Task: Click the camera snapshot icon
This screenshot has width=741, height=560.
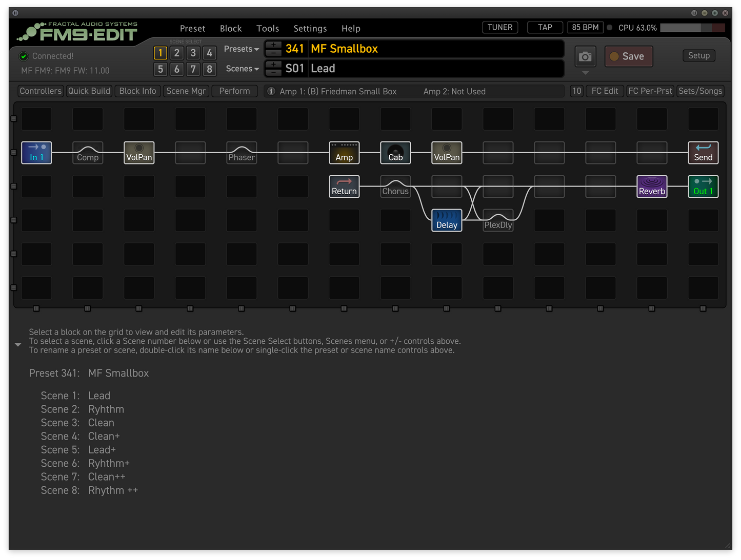Action: pos(585,56)
